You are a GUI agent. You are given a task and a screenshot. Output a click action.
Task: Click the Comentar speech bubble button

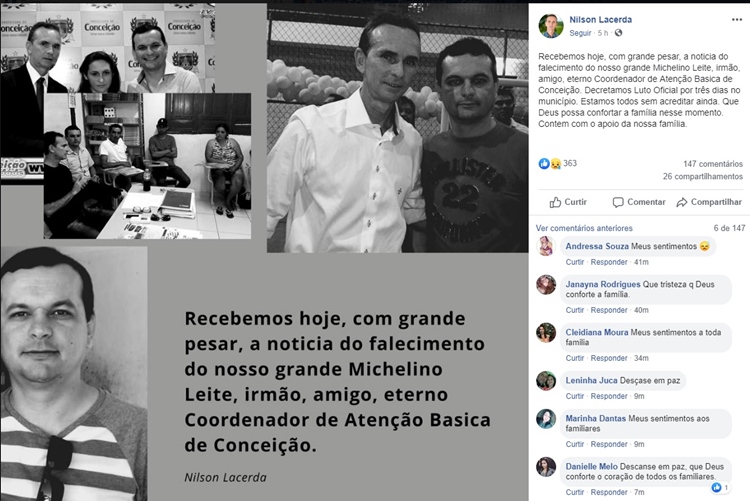coord(639,202)
